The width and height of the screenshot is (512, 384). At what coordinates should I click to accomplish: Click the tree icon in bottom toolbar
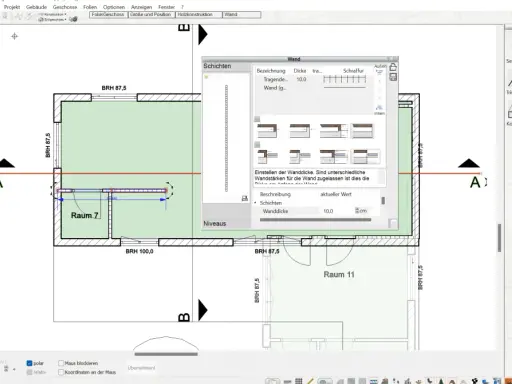(x=441, y=381)
